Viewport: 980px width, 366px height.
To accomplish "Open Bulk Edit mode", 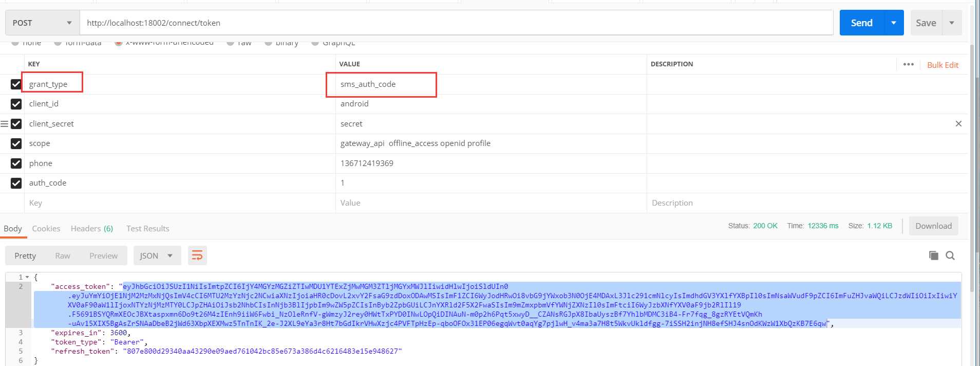I will point(943,65).
